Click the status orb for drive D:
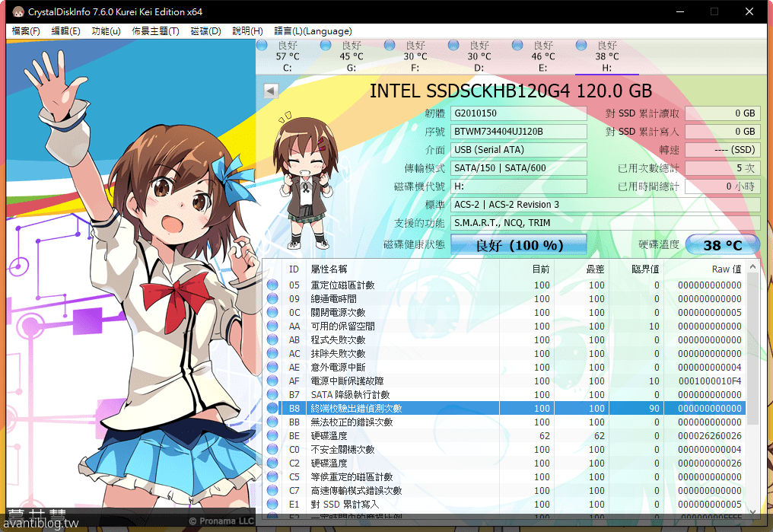Screen dimensions: 773x532 point(453,46)
